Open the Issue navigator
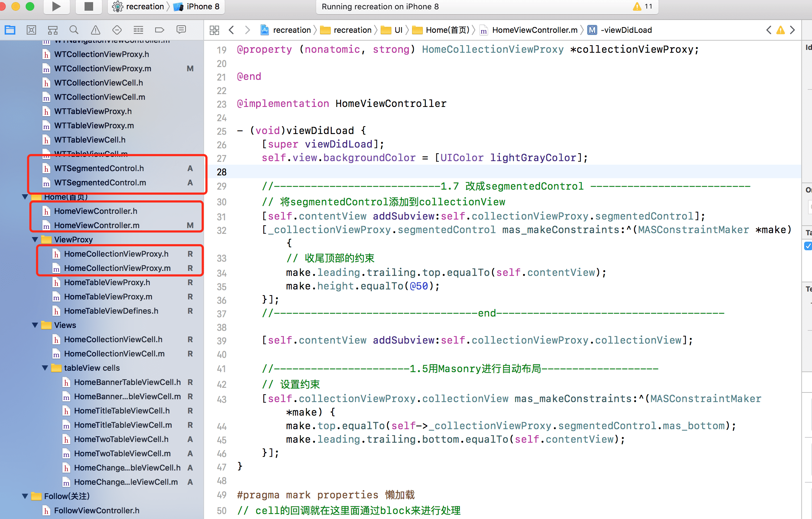Image resolution: width=812 pixels, height=519 pixels. 96,30
